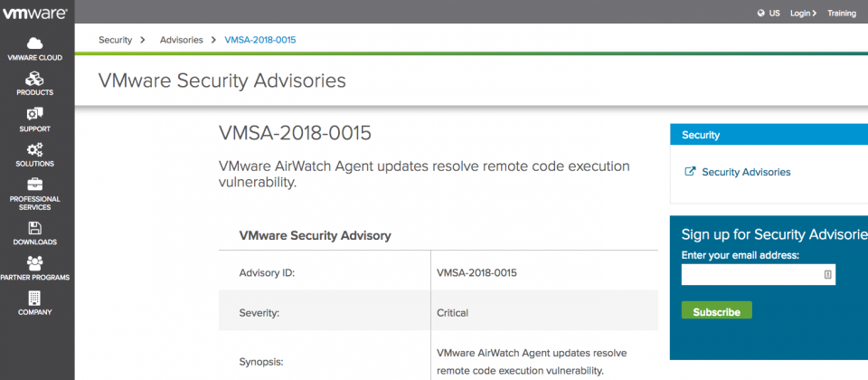This screenshot has height=380, width=868.
Task: Click the icon inside the email field
Action: pyautogui.click(x=827, y=274)
